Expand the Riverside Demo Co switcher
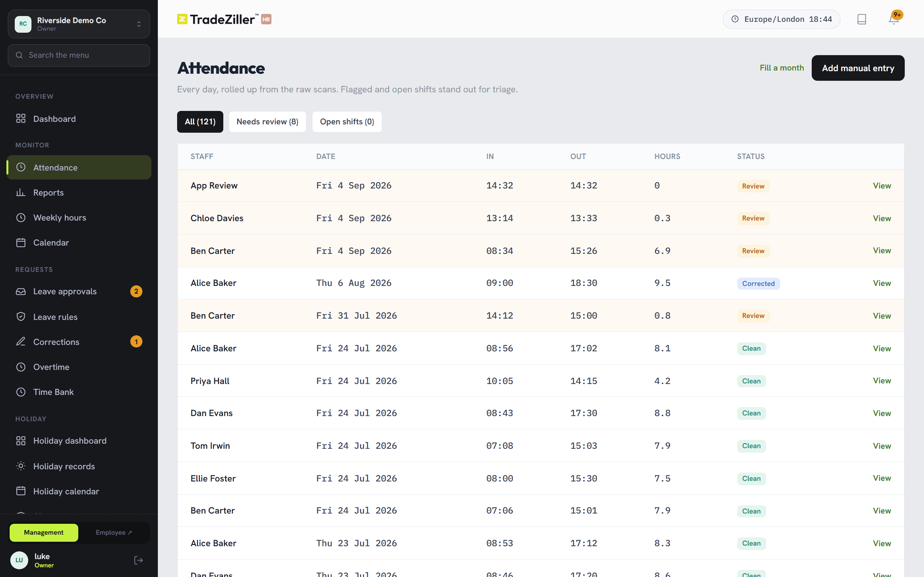The height and width of the screenshot is (577, 924). [79, 24]
